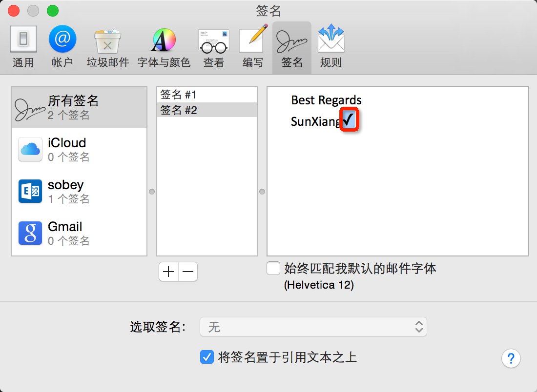The image size is (537, 392).
Task: Click the minus button to remove signature
Action: coord(188,272)
